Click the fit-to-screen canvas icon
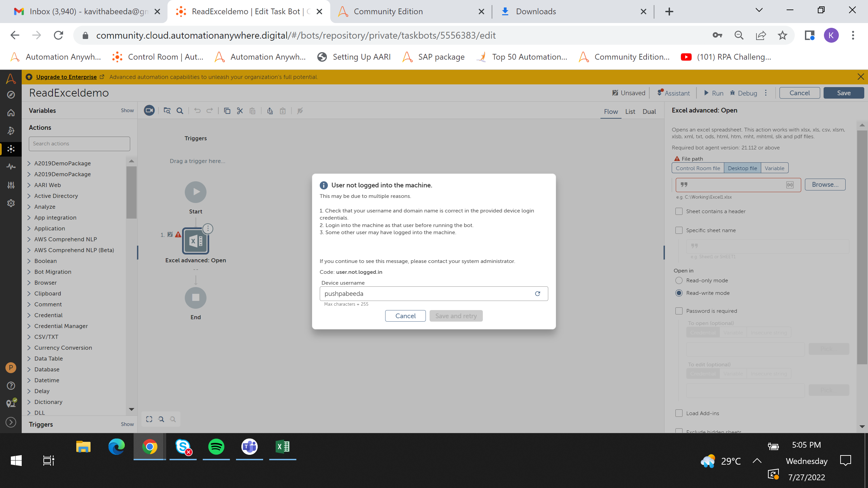 [149, 419]
